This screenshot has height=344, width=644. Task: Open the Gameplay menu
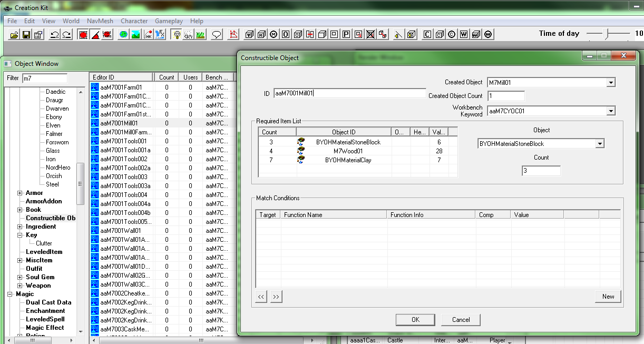point(169,21)
